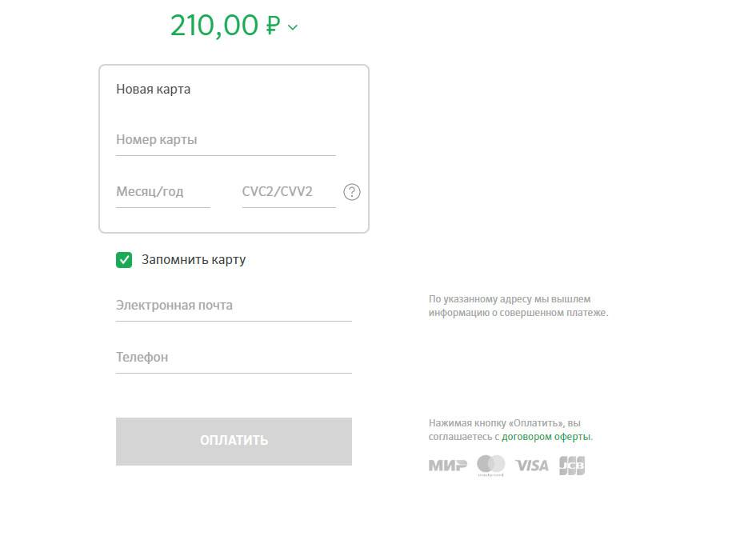Click the 210,00 ₽ payment amount
The image size is (736, 560).
pos(214,26)
